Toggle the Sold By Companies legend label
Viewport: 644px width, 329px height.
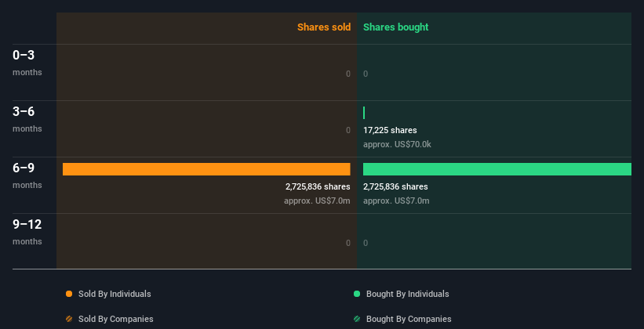click(115, 319)
